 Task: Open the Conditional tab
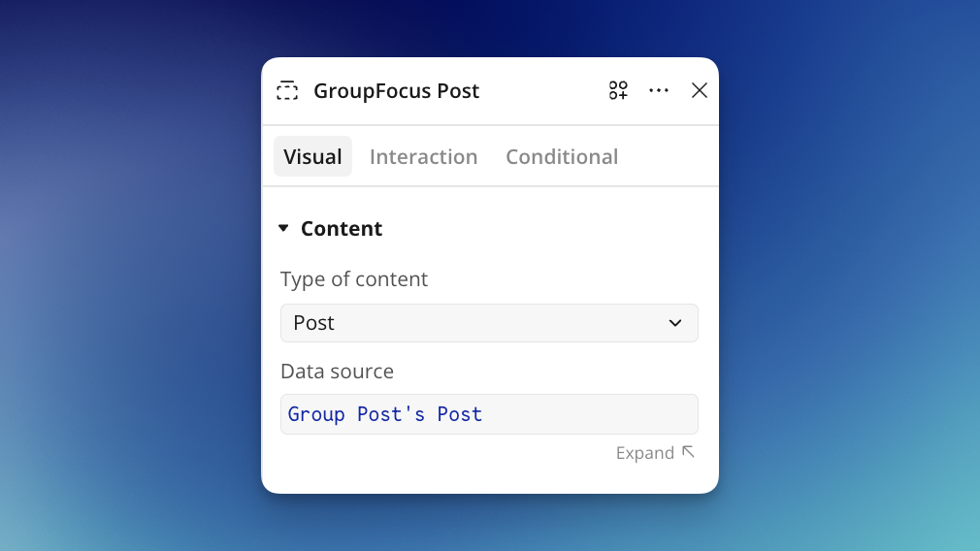pos(562,156)
